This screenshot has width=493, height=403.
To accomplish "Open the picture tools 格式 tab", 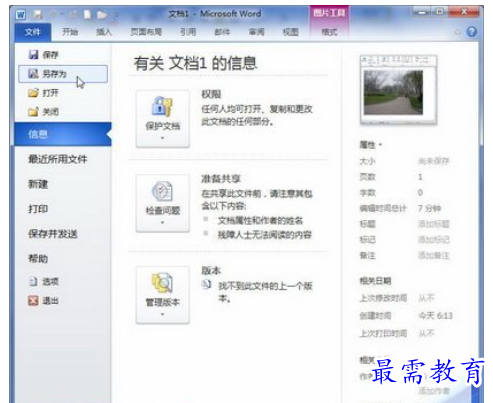I will [329, 32].
